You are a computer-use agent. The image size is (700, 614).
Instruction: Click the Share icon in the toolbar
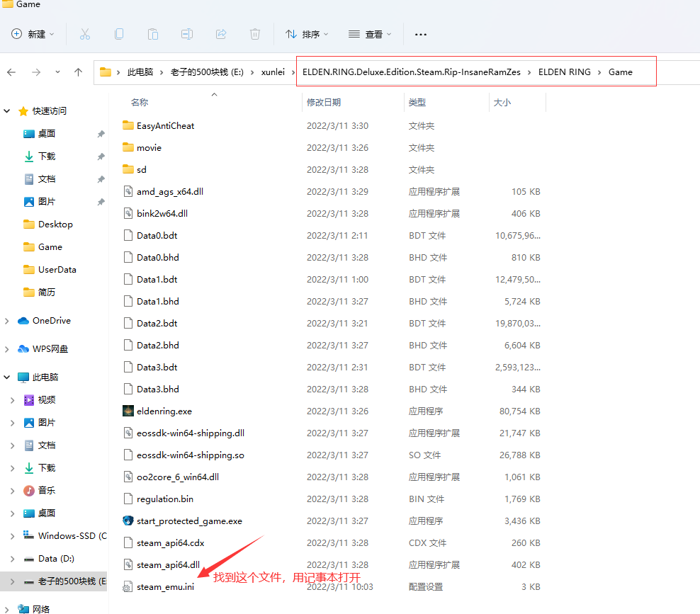click(x=221, y=34)
